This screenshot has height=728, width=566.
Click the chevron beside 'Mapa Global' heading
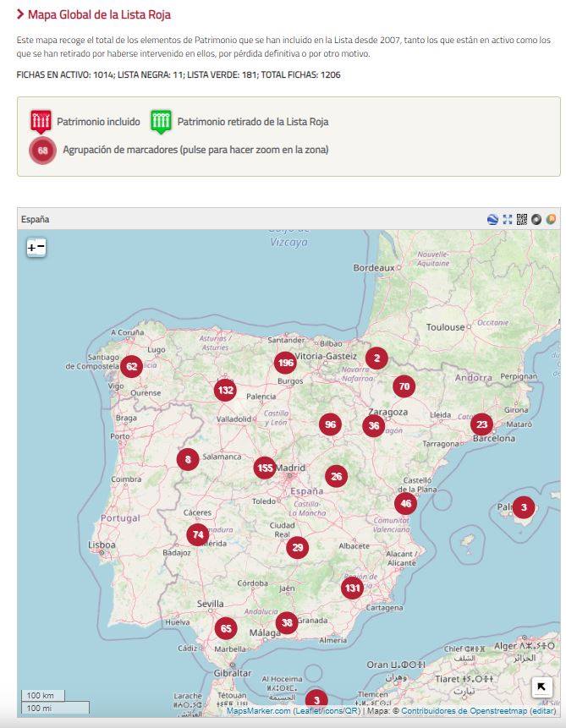(x=20, y=14)
